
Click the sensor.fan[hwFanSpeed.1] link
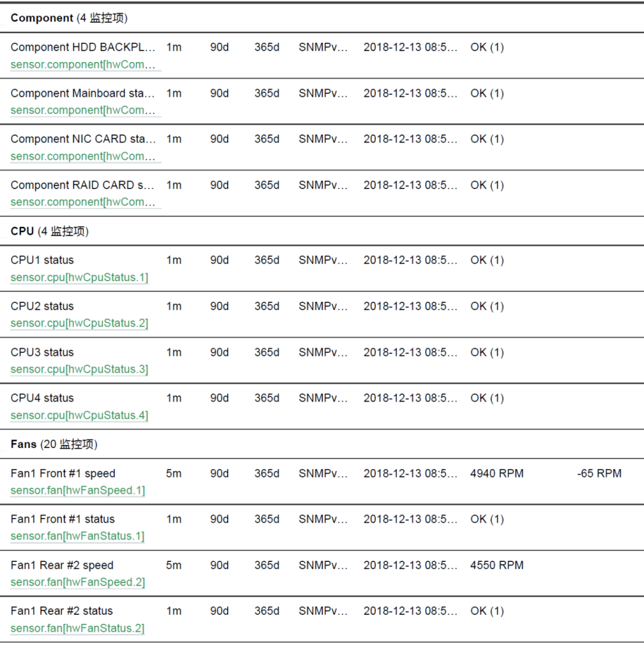click(x=78, y=490)
